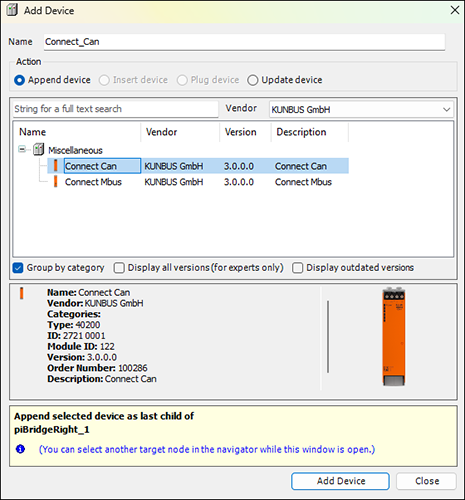
Task: Click the blue info icon in the hint box
Action: 20,449
